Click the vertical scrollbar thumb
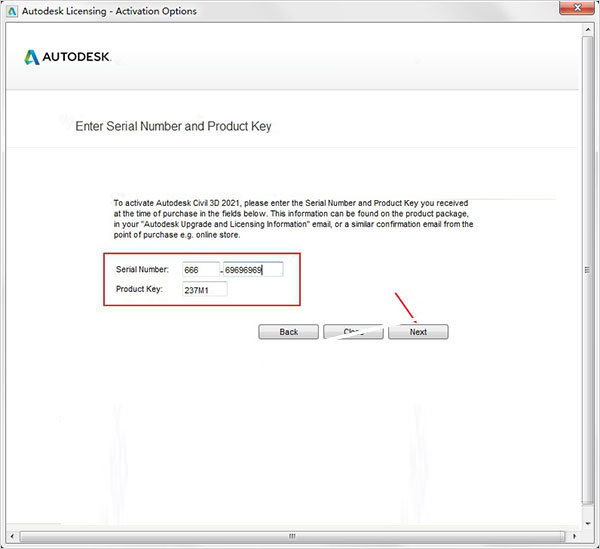600x549 pixels. (x=588, y=270)
